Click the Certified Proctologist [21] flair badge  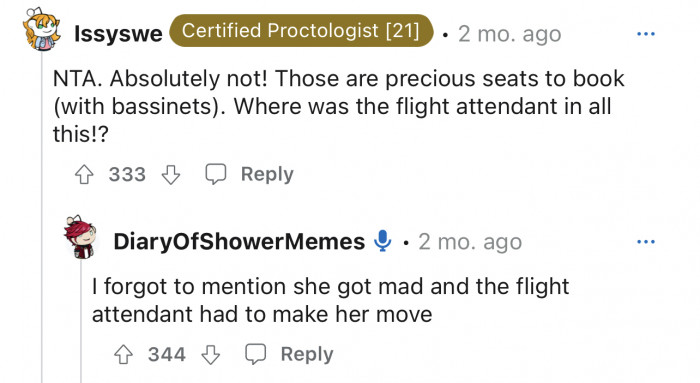[x=301, y=31]
